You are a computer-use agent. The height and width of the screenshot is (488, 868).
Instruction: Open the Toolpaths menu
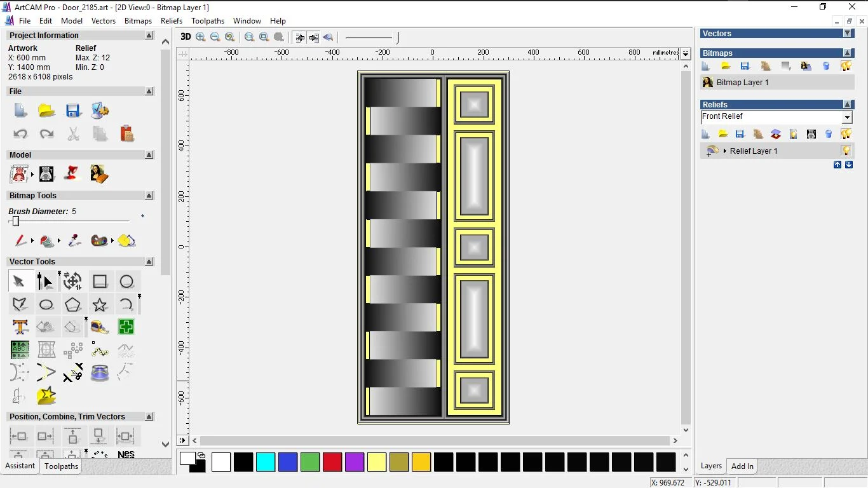208,21
